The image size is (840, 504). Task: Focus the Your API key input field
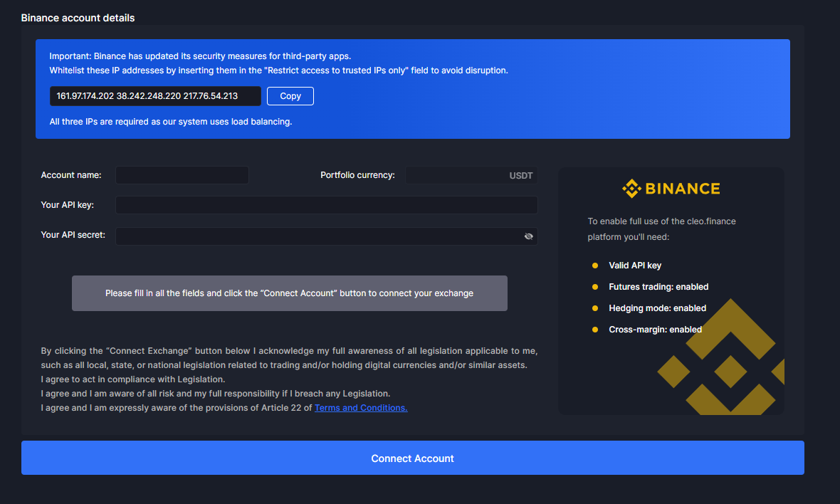(x=326, y=205)
